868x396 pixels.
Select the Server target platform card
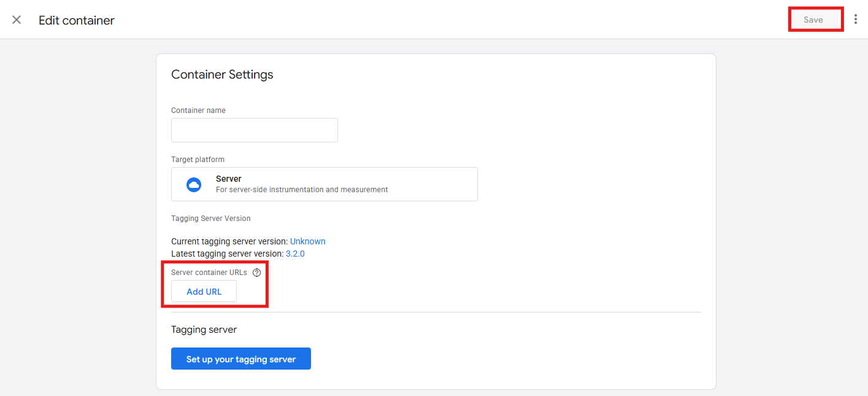point(325,184)
